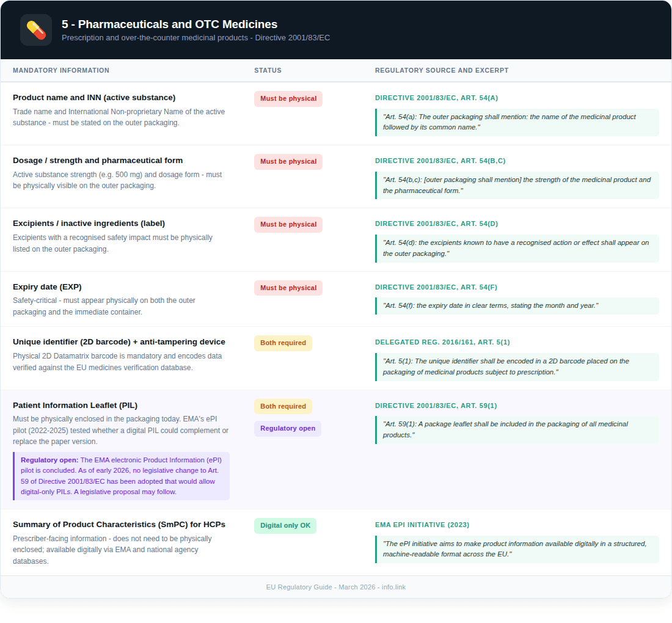This screenshot has width=672, height=623.
Task: Select the Status column header
Action: click(x=268, y=70)
